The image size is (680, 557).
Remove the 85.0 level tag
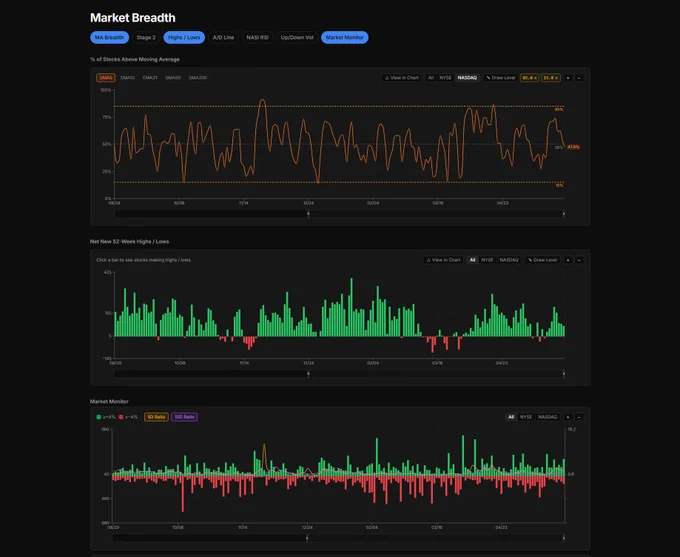click(x=535, y=78)
